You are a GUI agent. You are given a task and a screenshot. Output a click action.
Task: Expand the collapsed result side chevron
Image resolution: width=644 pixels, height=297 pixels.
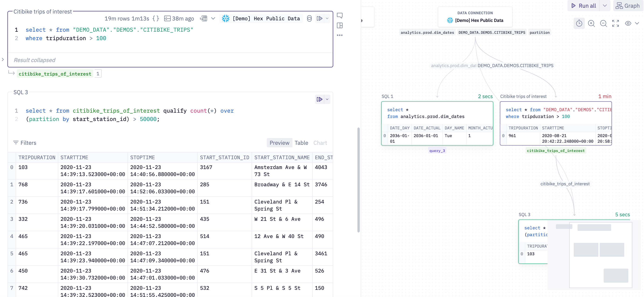[x=3, y=59]
